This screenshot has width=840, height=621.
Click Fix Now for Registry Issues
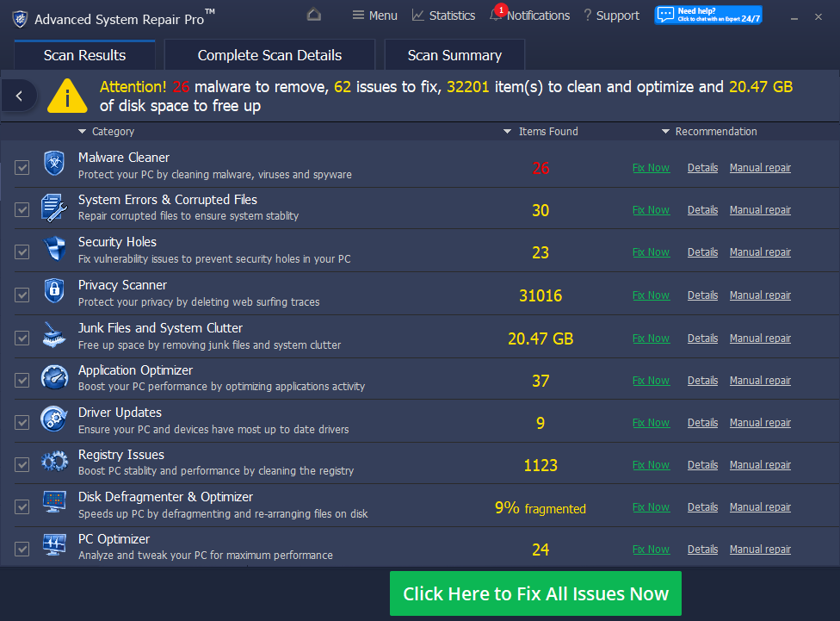click(651, 464)
